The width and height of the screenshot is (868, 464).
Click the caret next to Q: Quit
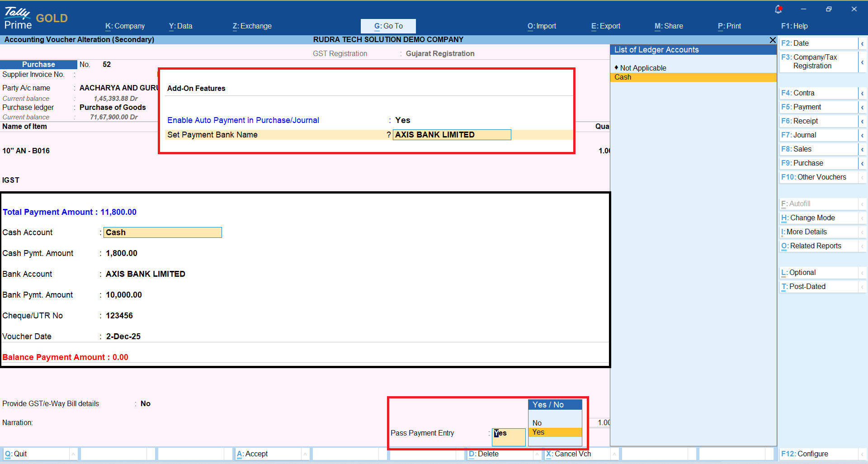73,454
